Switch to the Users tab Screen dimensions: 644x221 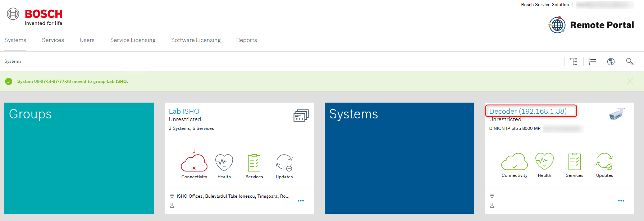pyautogui.click(x=87, y=40)
